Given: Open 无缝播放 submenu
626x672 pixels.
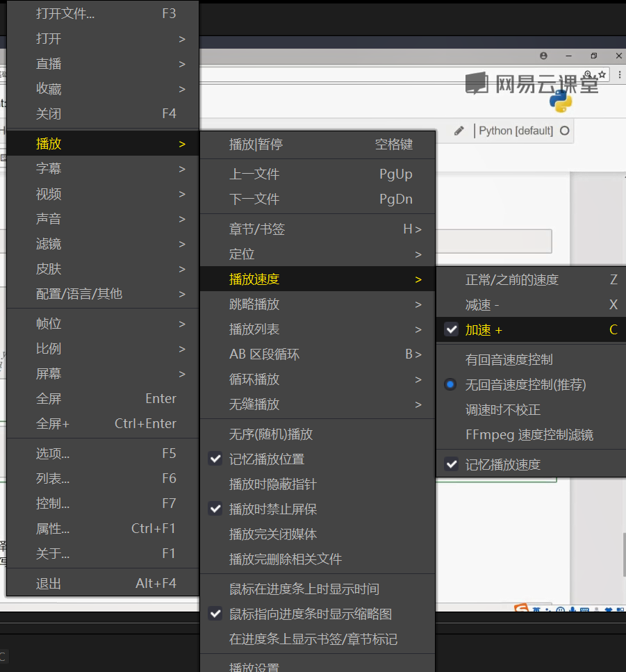Looking at the screenshot, I should pos(318,404).
